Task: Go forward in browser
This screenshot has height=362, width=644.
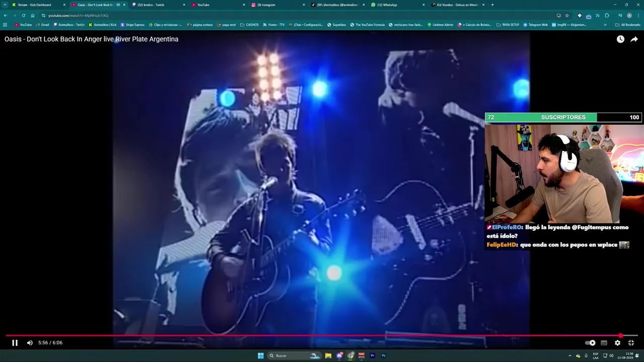Action: click(x=14, y=16)
